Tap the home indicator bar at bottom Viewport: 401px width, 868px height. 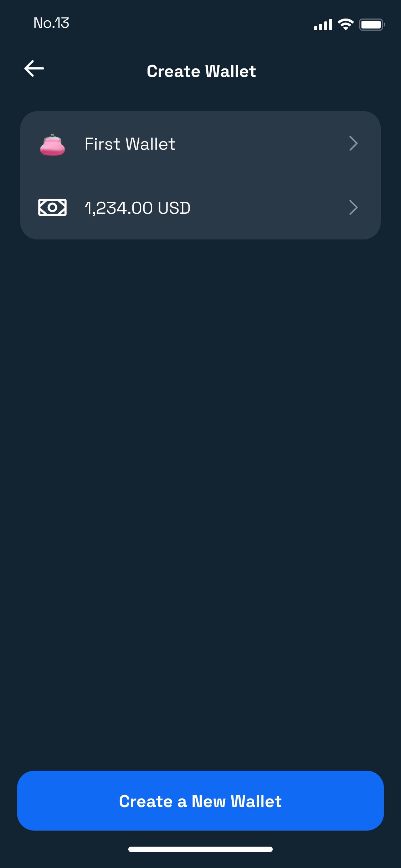200,849
